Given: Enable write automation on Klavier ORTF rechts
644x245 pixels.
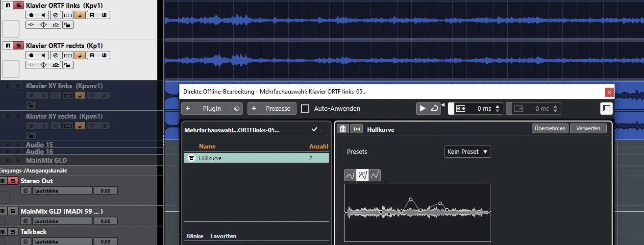Looking at the screenshot, I should pos(104,56).
